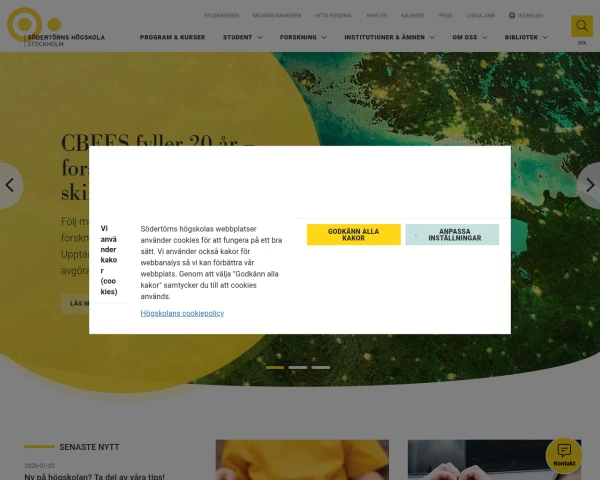
Task: Open the heart hands news thumbnail
Action: click(x=494, y=460)
